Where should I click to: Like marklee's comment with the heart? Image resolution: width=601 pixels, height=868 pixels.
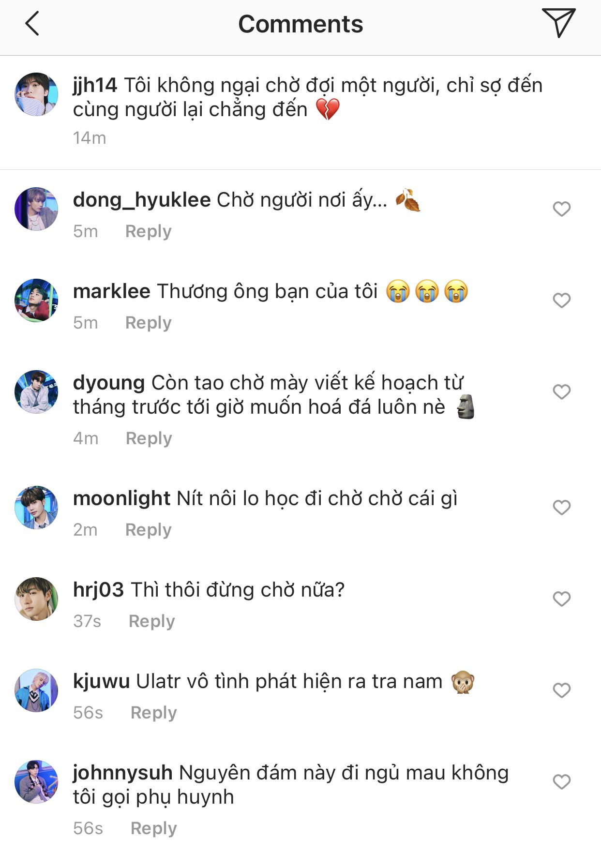click(561, 300)
